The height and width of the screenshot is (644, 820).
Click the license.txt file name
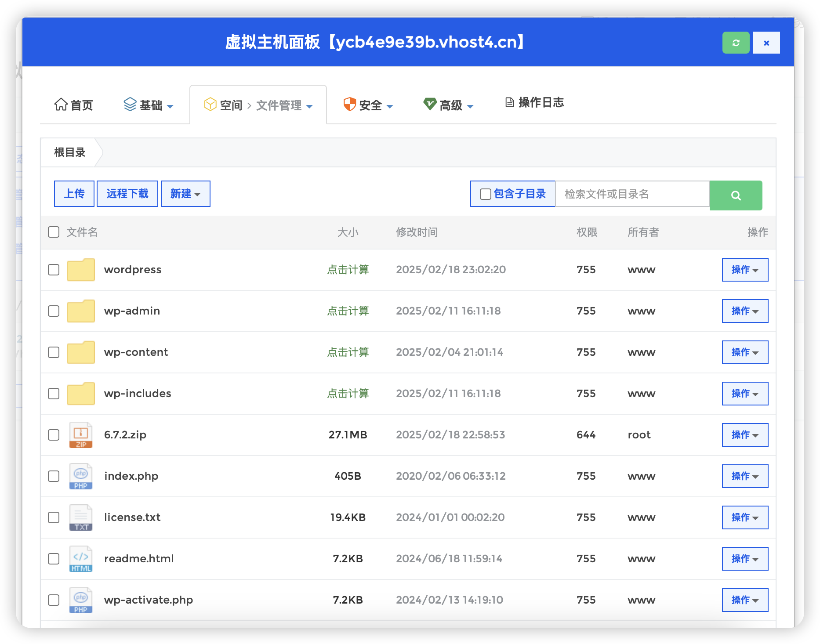[x=132, y=517]
